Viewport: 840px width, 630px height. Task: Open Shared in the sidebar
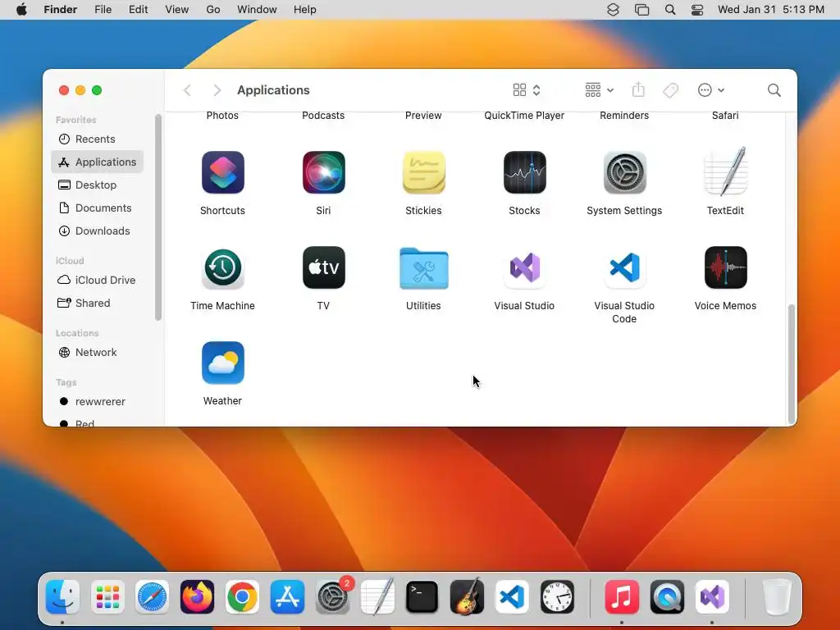(x=98, y=304)
